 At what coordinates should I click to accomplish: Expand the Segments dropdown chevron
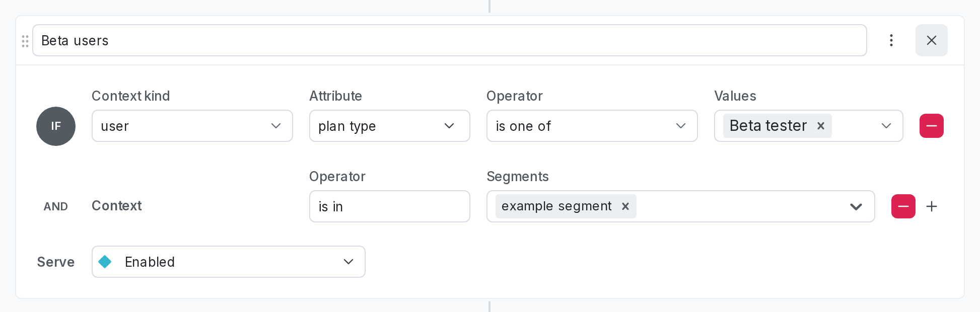[x=856, y=206]
